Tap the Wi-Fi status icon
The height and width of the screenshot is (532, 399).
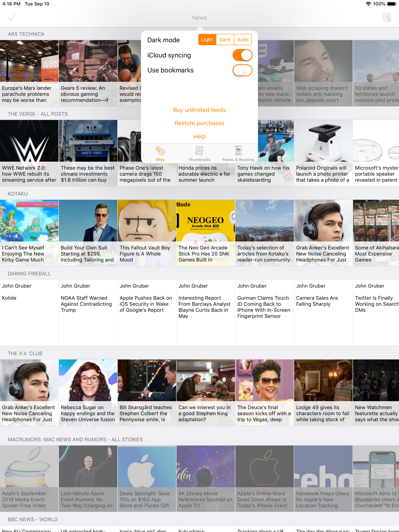point(368,4)
